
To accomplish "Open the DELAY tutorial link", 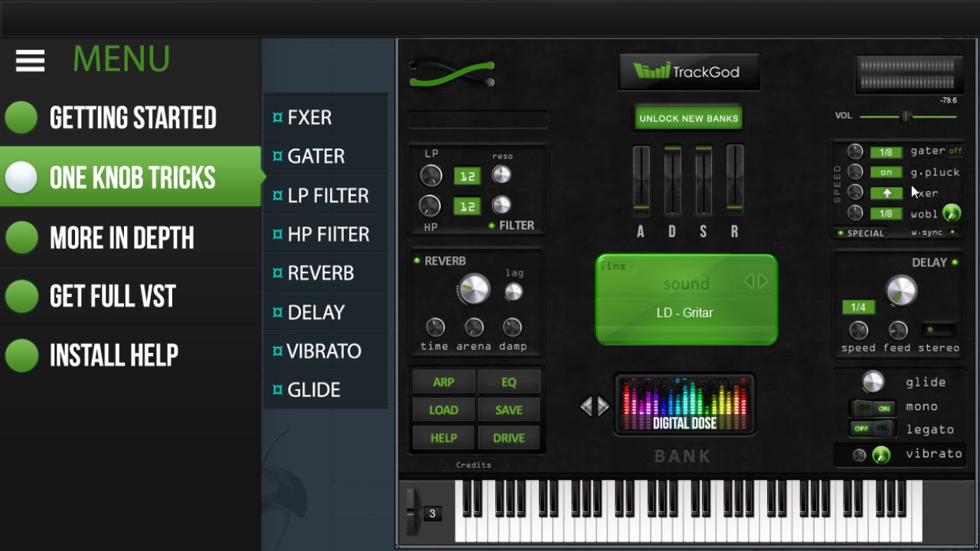I will point(325,312).
